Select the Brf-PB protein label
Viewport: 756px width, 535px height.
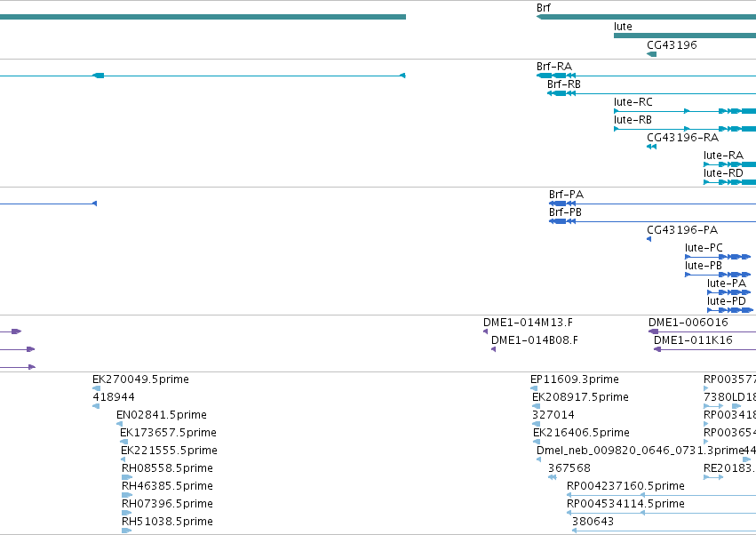(565, 212)
